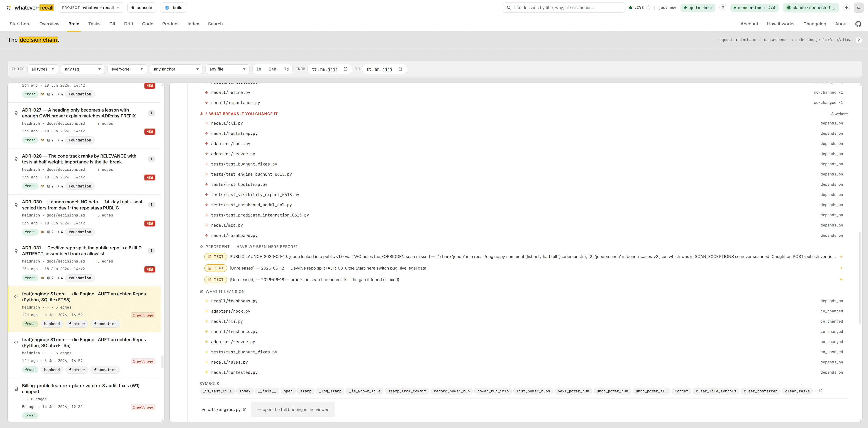Click warning icon beside What breaks heading
The height and width of the screenshot is (428, 868).
coord(202,114)
